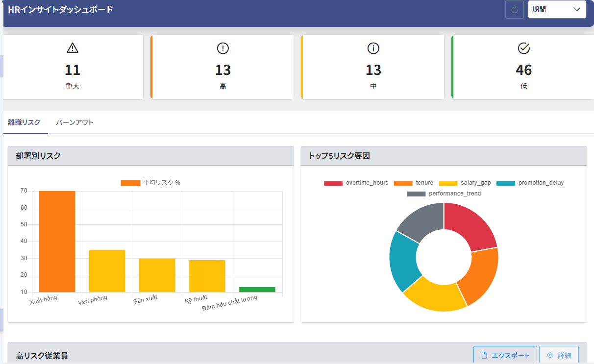Toggle the promotion_delay legend item

click(530, 183)
